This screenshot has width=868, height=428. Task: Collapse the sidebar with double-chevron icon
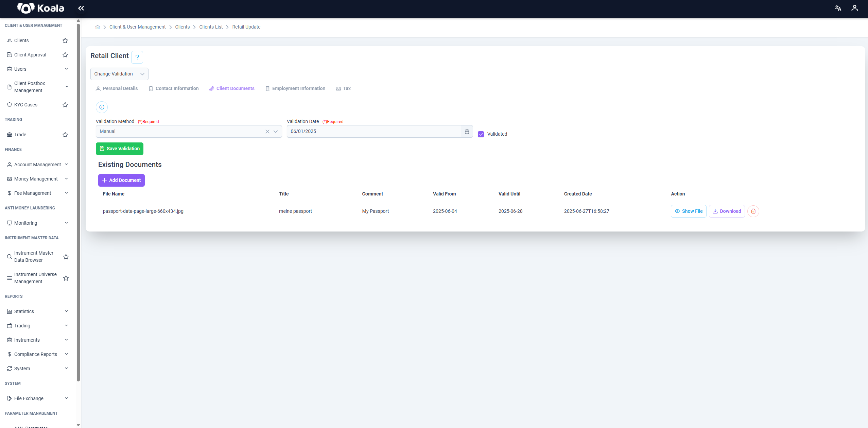click(81, 8)
